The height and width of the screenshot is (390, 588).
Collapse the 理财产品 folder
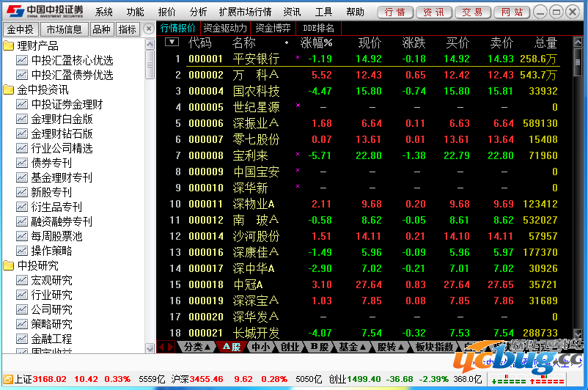coord(9,45)
